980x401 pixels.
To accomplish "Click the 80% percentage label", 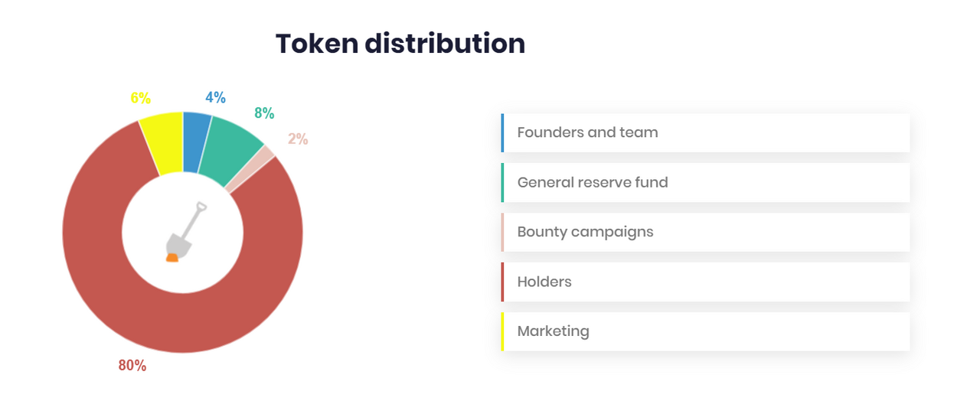I will coord(132,366).
